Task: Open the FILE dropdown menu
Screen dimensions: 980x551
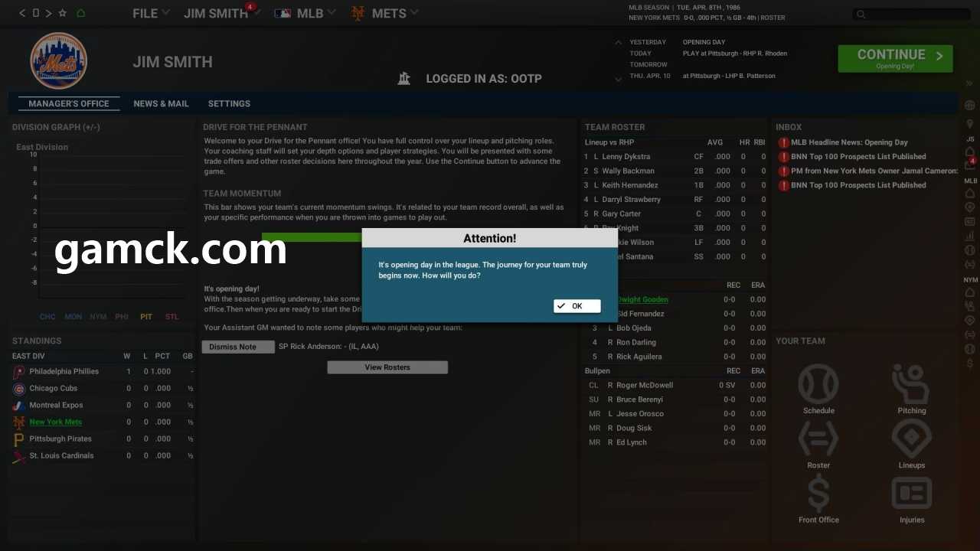Action: (151, 13)
